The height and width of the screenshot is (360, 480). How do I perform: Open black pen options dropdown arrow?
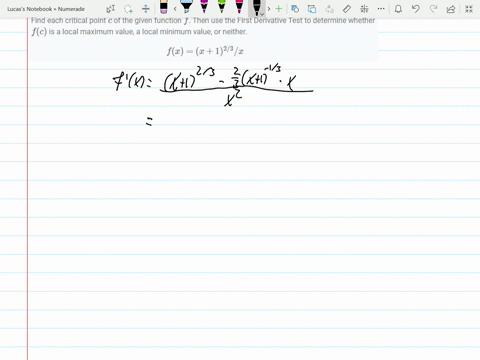point(262,14)
